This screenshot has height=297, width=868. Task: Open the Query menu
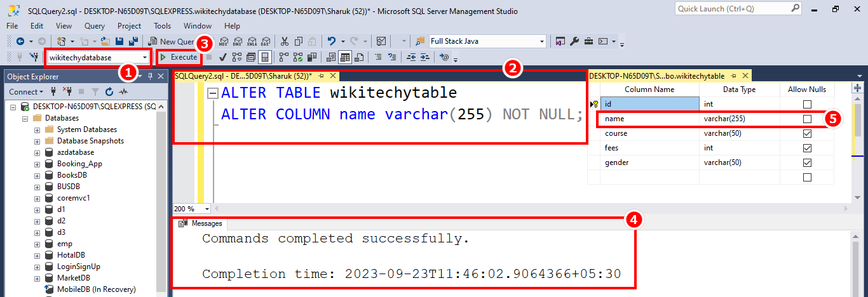(95, 26)
